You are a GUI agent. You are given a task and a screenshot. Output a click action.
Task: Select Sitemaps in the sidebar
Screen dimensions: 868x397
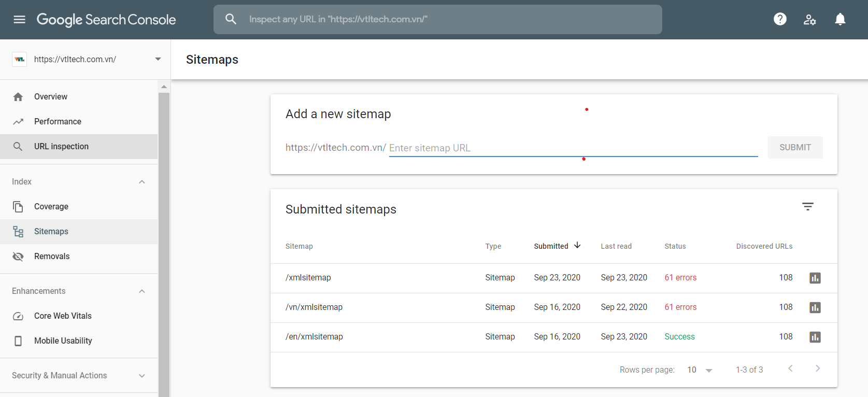tap(79, 232)
